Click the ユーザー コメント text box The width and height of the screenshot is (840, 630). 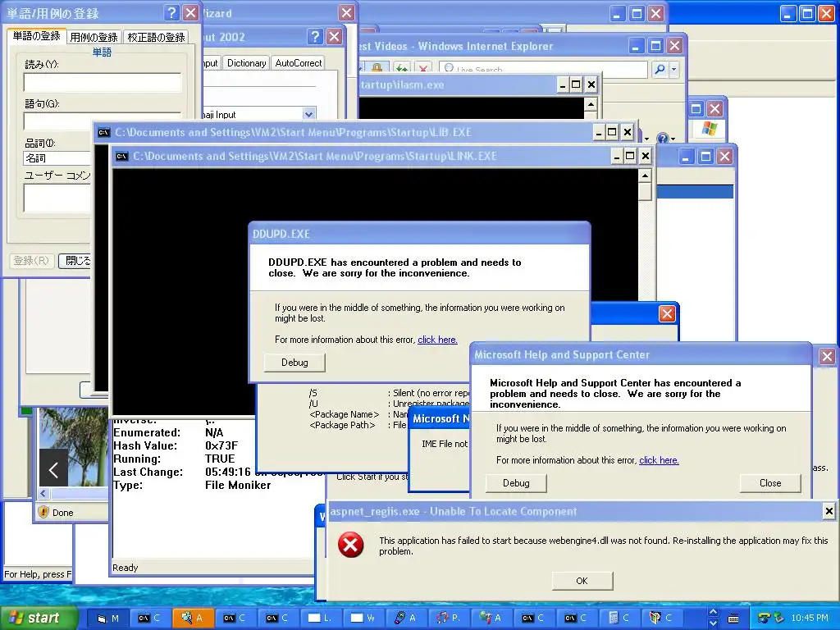pos(57,199)
